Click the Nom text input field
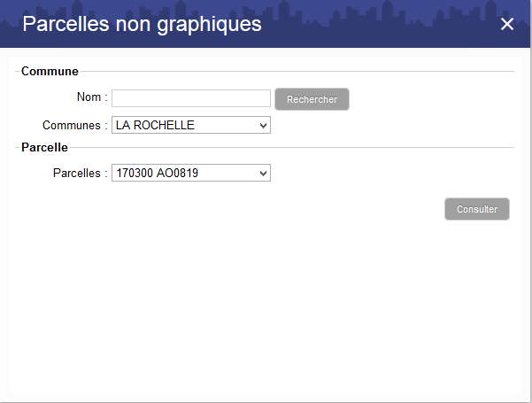 [x=190, y=98]
